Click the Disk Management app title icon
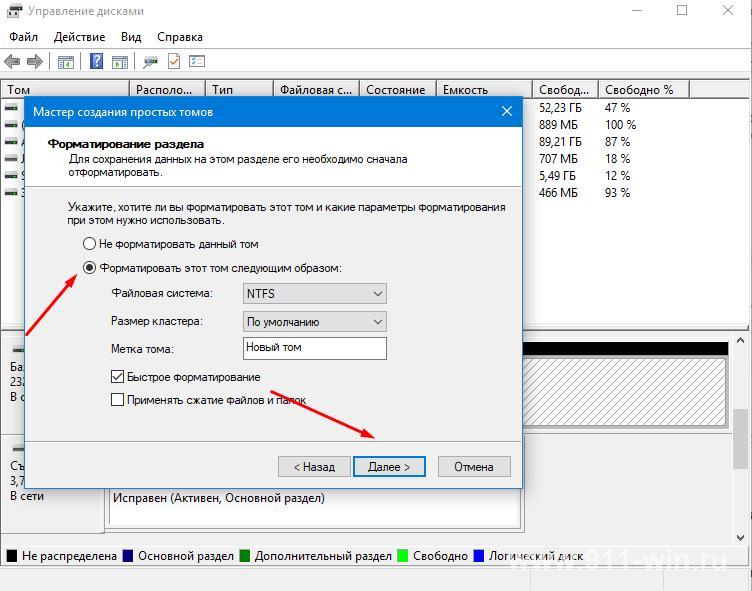This screenshot has width=752, height=591. (15, 11)
